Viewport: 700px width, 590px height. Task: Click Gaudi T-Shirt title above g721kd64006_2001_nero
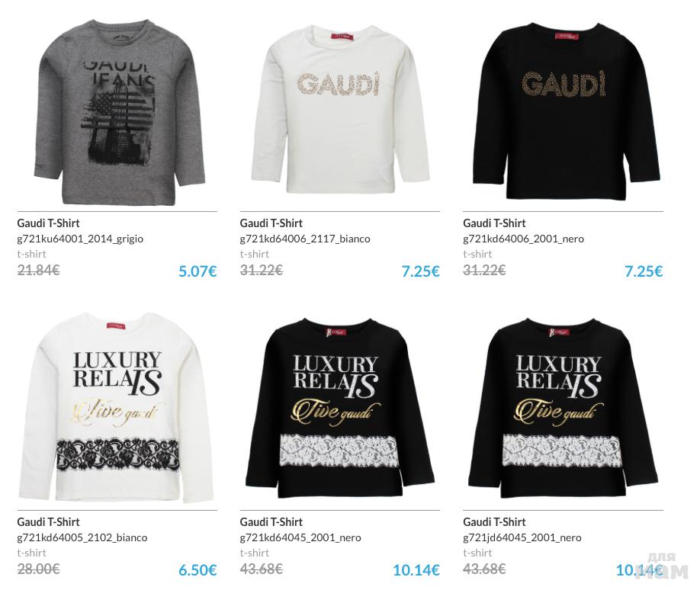click(494, 223)
